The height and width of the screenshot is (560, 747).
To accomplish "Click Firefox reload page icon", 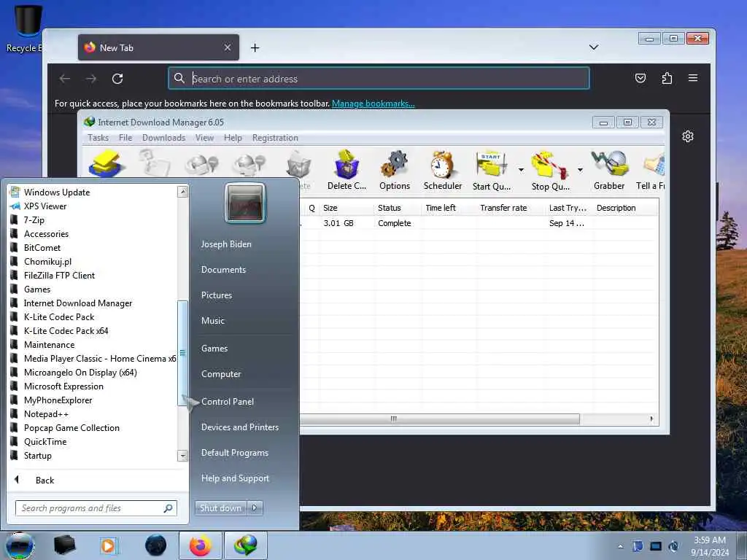I will (x=117, y=79).
